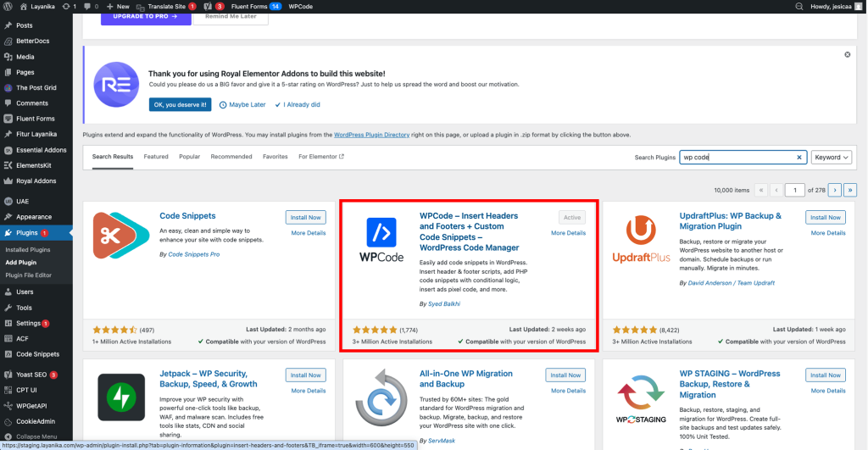Install the Code Snippets plugin
Image resolution: width=868 pixels, height=450 pixels.
pyautogui.click(x=305, y=218)
